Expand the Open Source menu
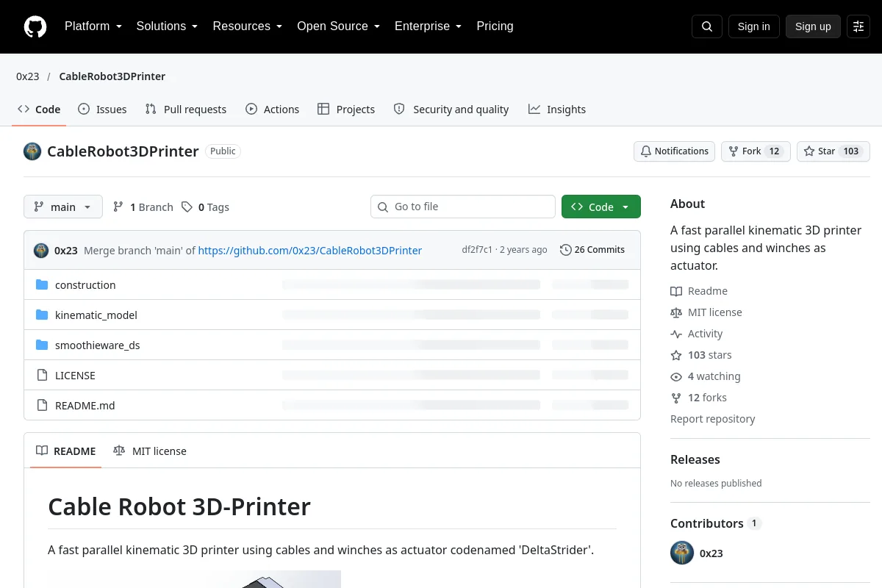 (338, 26)
